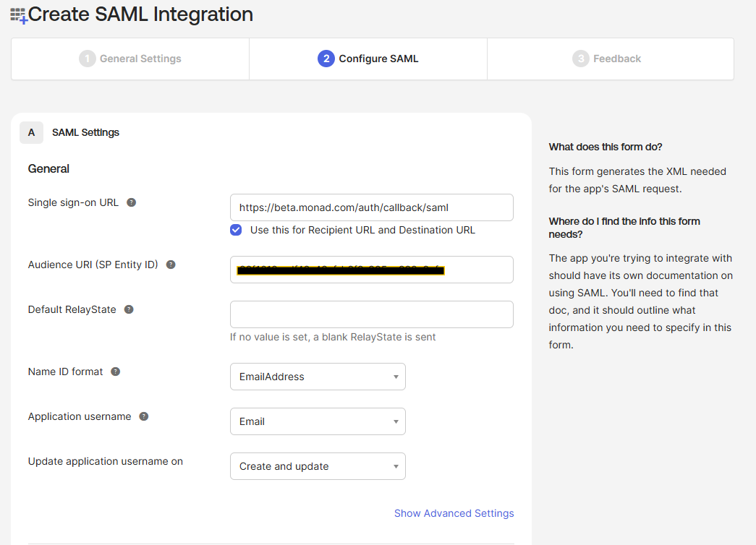This screenshot has height=545, width=756.
Task: Click the section A badge for SAML Settings
Action: [x=31, y=132]
